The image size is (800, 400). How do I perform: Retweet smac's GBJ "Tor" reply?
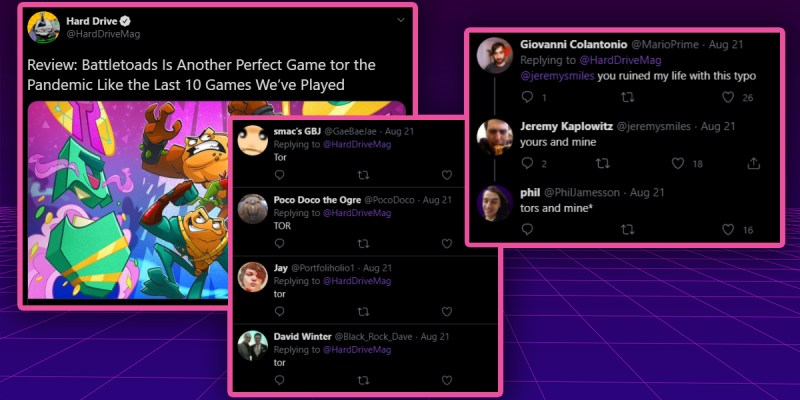click(x=363, y=175)
